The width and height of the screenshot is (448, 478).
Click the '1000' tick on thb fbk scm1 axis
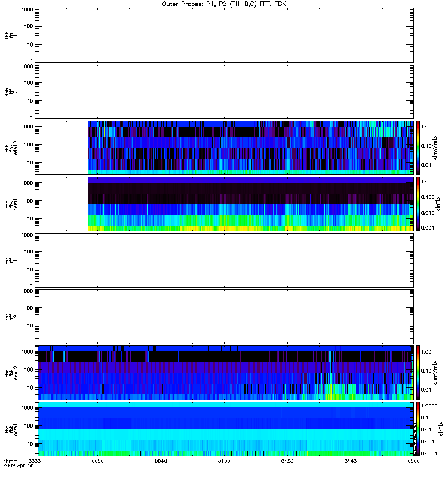point(27,183)
